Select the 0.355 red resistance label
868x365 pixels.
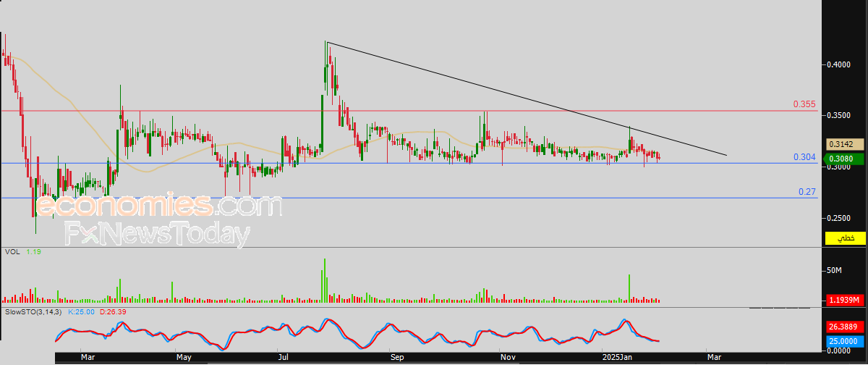(804, 104)
